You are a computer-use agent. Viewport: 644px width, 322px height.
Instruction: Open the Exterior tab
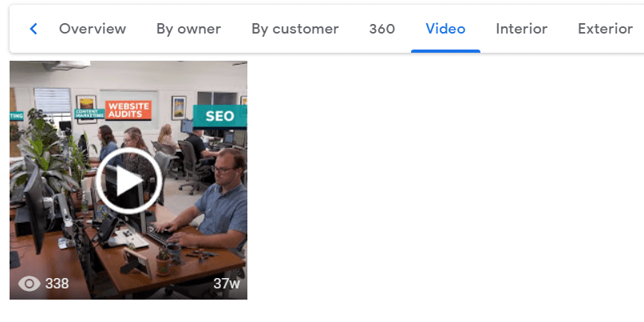pos(605,29)
